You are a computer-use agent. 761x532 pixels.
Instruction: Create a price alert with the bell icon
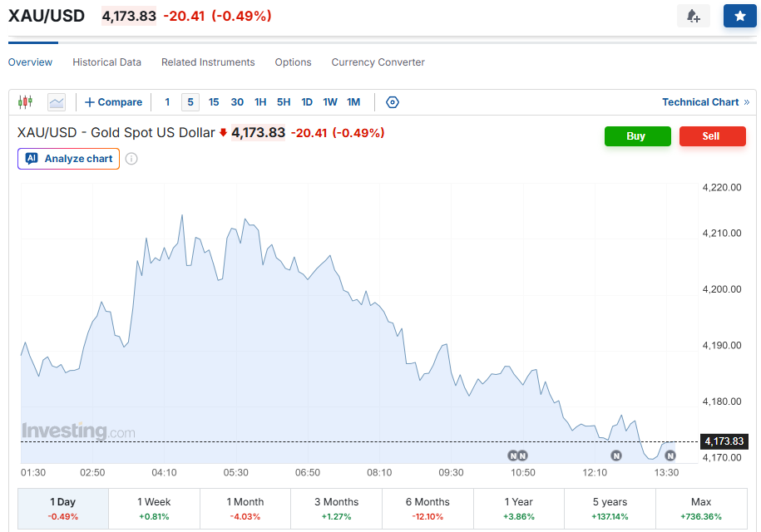click(x=693, y=16)
